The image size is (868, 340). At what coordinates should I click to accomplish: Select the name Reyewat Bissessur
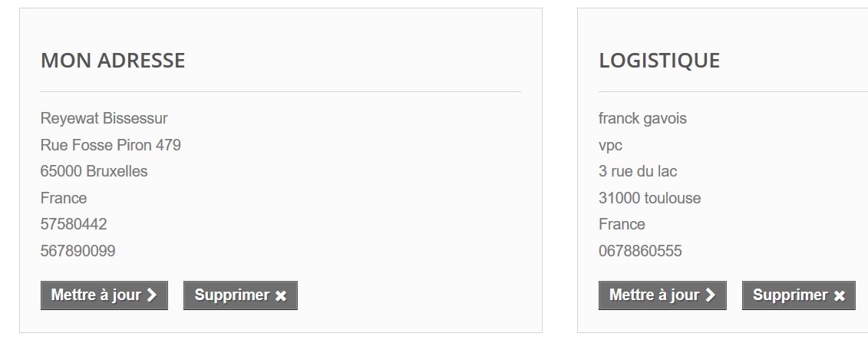(104, 119)
